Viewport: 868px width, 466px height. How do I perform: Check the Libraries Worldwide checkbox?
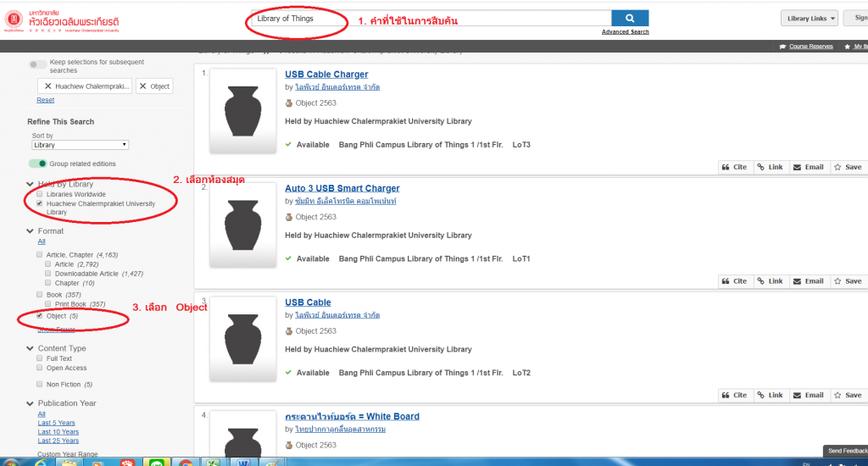coord(39,194)
